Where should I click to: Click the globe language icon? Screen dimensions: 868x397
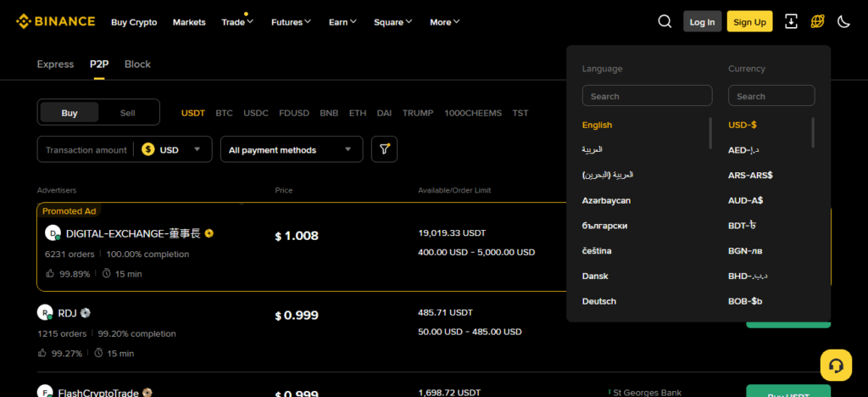[818, 21]
